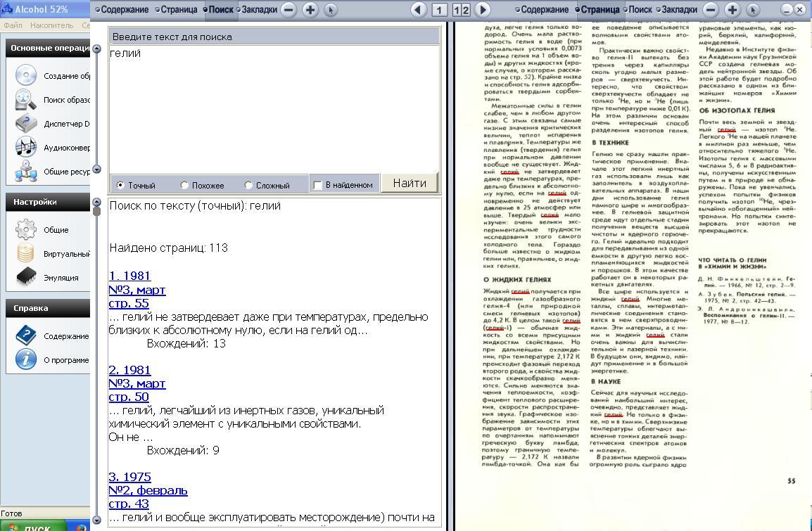The image size is (812, 531).
Task: Open the 1975 №2, февраль result link
Action: (148, 490)
